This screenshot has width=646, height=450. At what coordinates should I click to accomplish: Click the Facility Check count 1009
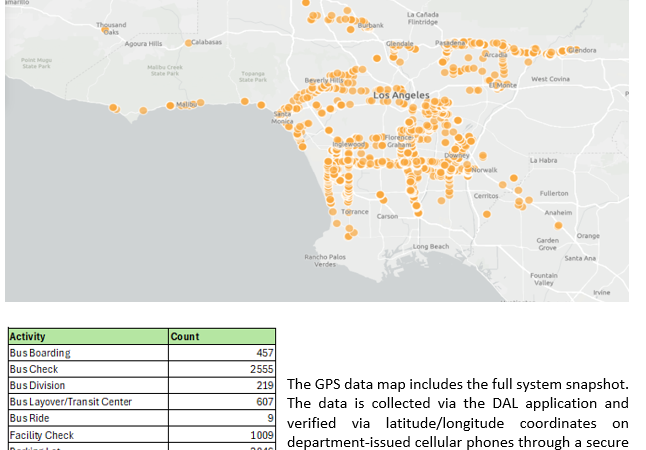tap(259, 435)
